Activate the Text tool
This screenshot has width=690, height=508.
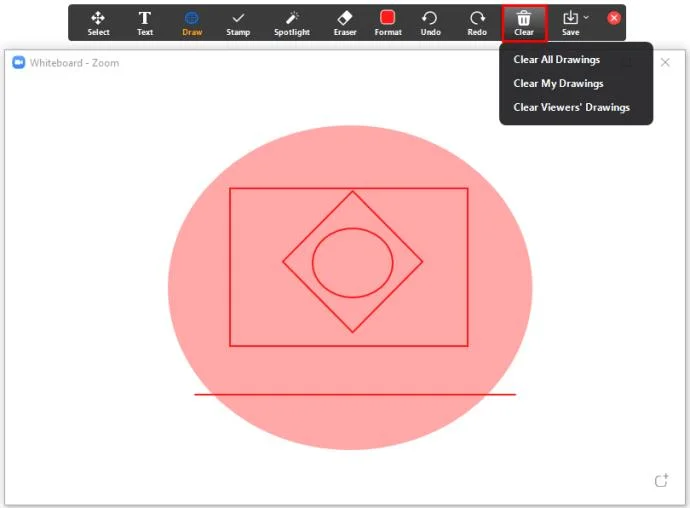[145, 23]
